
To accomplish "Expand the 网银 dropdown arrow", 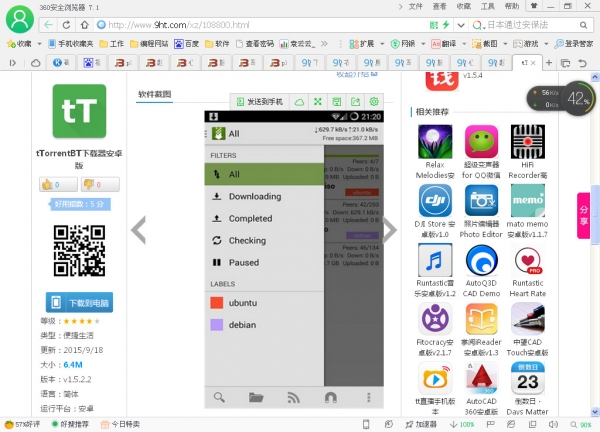I will coord(423,44).
